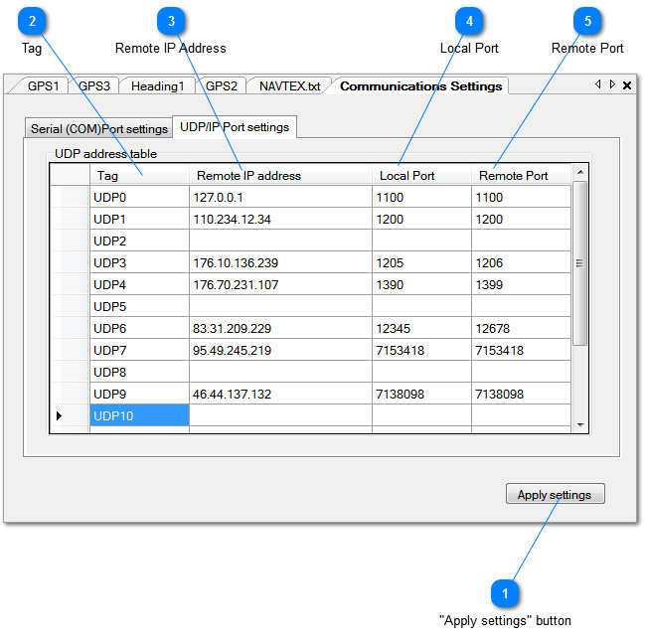The image size is (645, 644).
Task: Select the highlighted UDP10 tag cell
Action: pyautogui.click(x=139, y=415)
